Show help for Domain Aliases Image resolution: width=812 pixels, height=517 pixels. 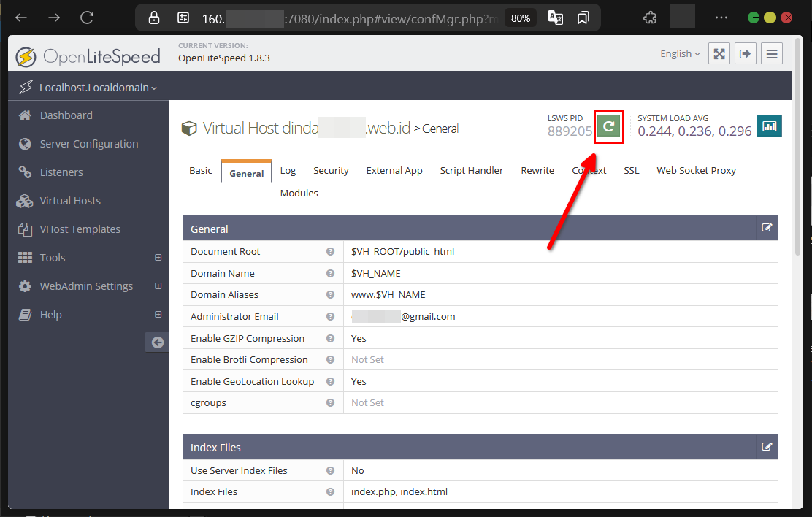330,294
